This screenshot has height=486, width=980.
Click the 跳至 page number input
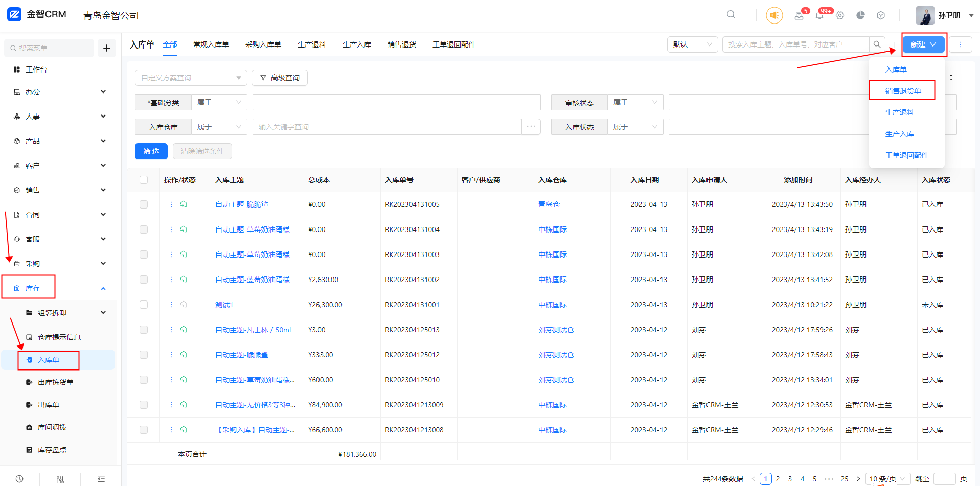945,479
